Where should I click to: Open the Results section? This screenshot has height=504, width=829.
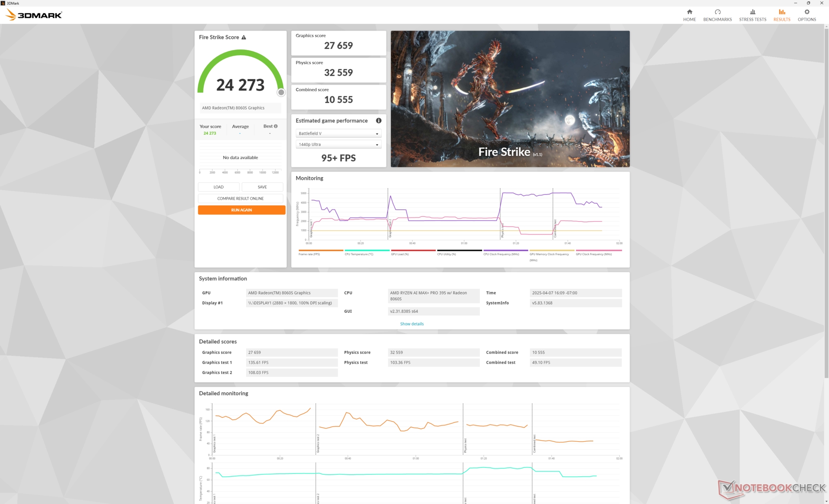click(x=782, y=15)
